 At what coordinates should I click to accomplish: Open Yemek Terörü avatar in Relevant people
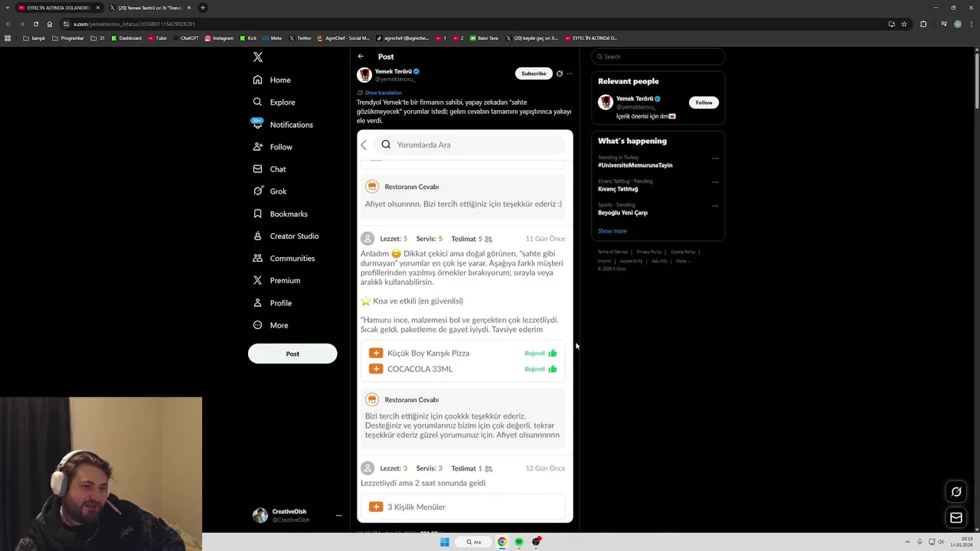pyautogui.click(x=606, y=102)
